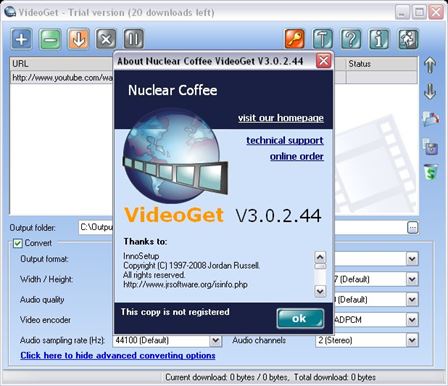Click the Thanks-to scrollbar down arrow
448x386 pixels.
pos(320,291)
